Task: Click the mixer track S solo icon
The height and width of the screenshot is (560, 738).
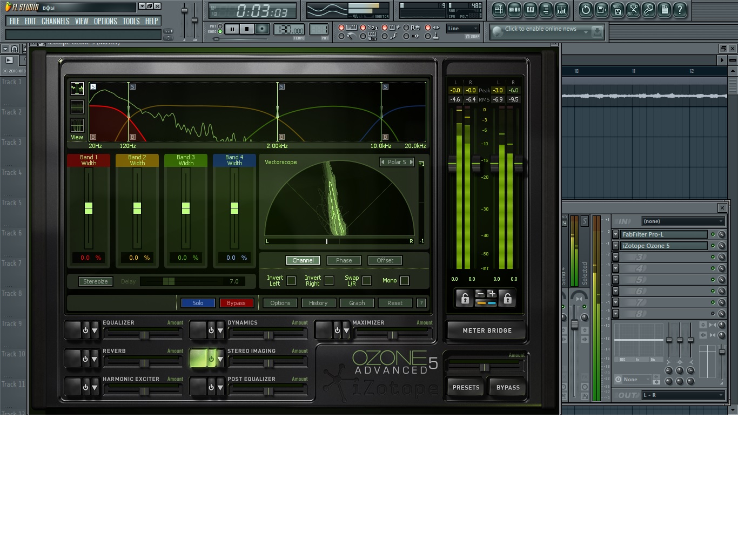Action: pos(584,221)
